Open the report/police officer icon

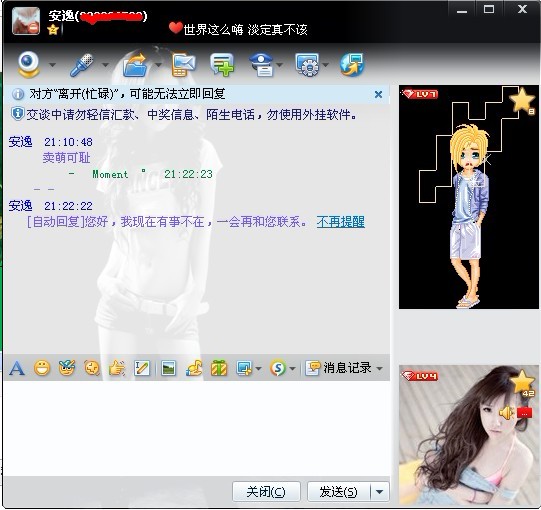coord(261,65)
